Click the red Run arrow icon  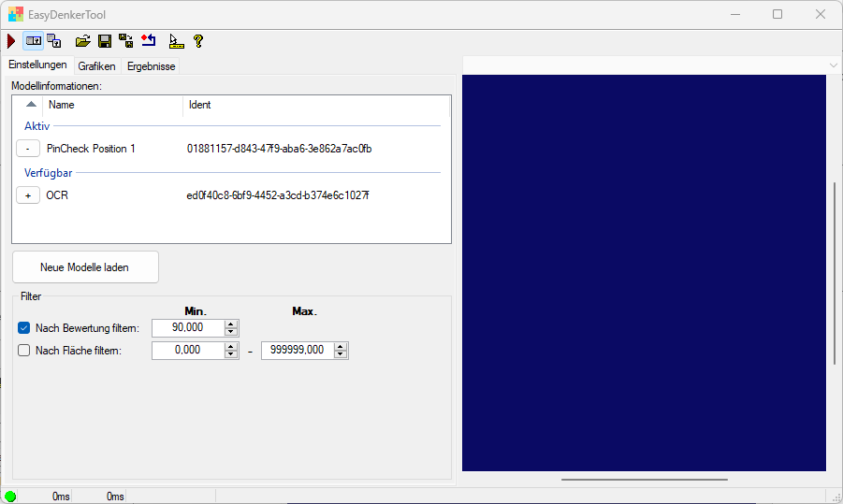(x=11, y=41)
